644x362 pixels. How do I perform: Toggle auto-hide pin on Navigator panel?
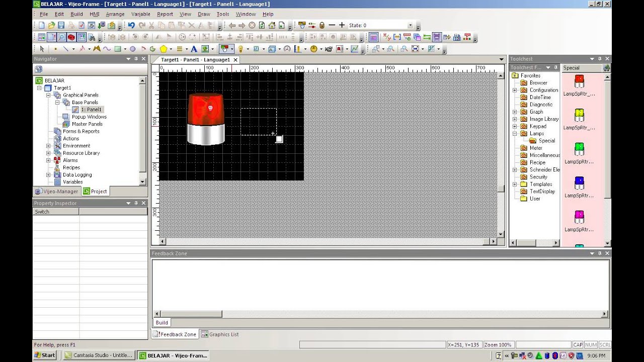pyautogui.click(x=136, y=59)
